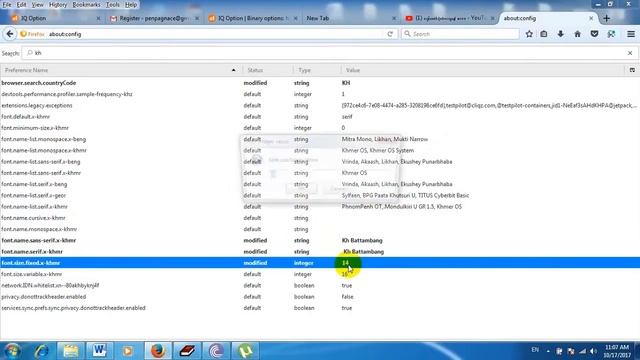
Task: Select browser.search.countryCode preference row
Action: coord(320,83)
